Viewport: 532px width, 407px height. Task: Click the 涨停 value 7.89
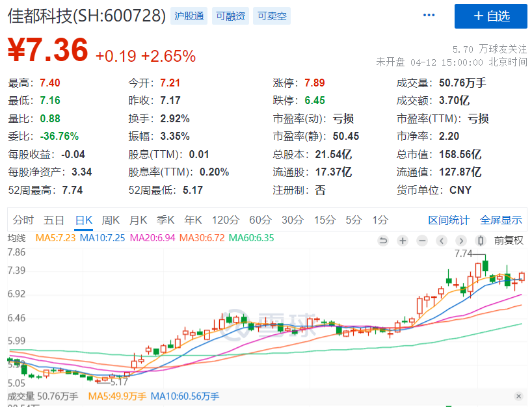(x=315, y=83)
